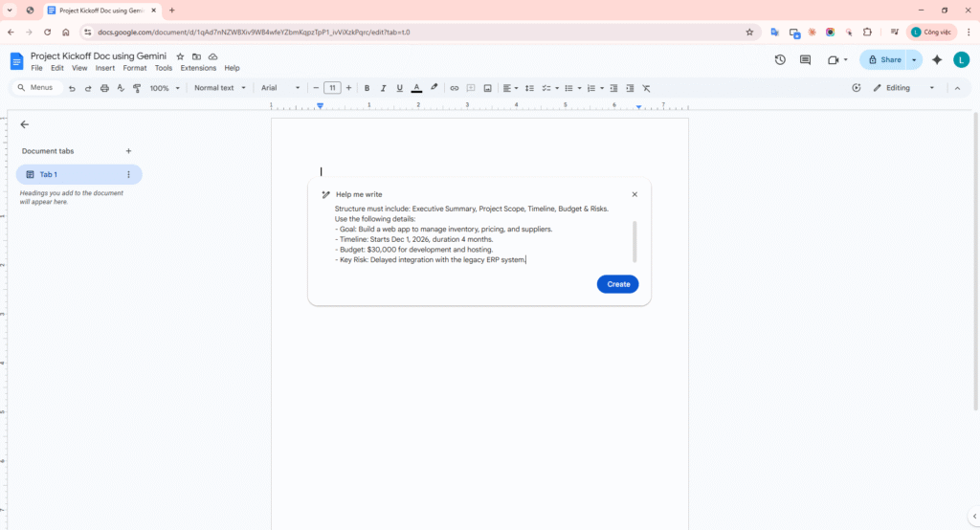980x530 pixels.
Task: Close the Help me write dialog
Action: pos(635,194)
